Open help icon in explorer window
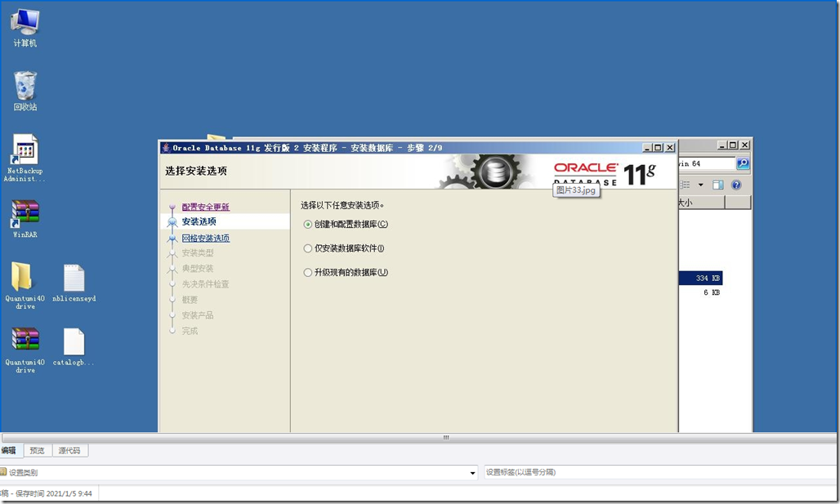The width and height of the screenshot is (840, 504). click(x=736, y=185)
